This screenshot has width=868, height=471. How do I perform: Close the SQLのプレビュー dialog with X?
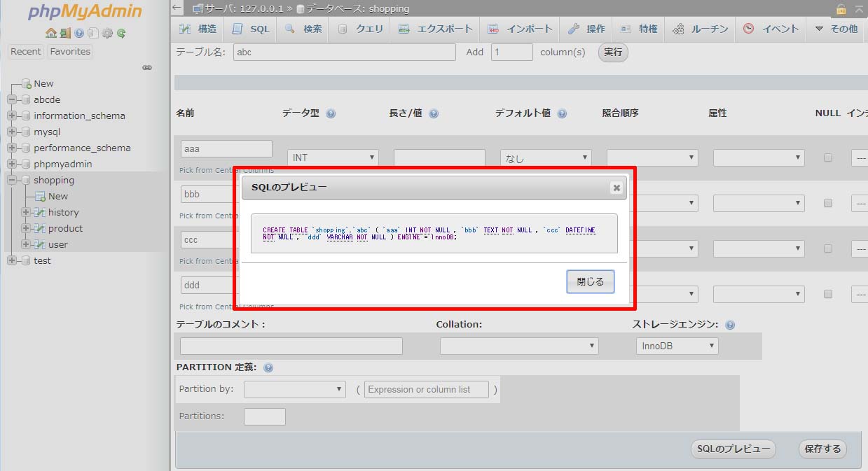tap(616, 188)
